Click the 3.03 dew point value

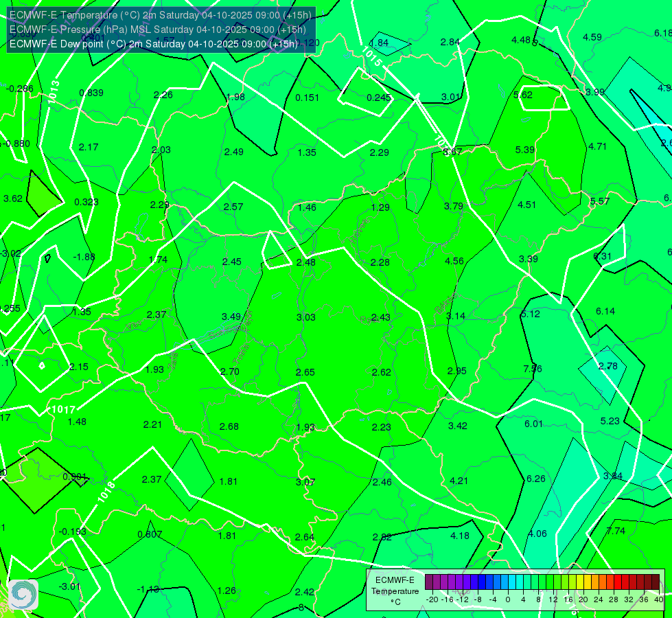click(x=306, y=317)
